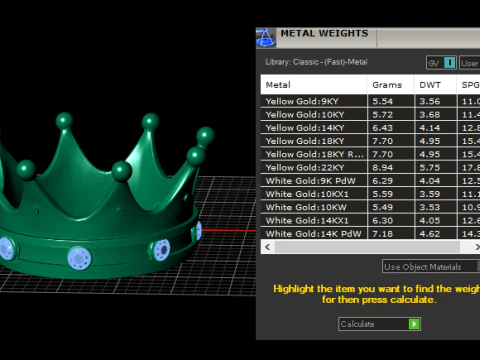
Task: Select the Yellow Gold:9KY row
Action: pos(370,101)
